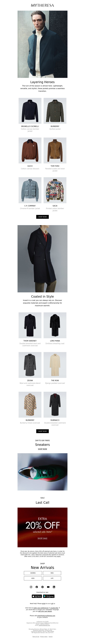Open the MEN new arrivals category
85x644 pixels.
[52, 573]
